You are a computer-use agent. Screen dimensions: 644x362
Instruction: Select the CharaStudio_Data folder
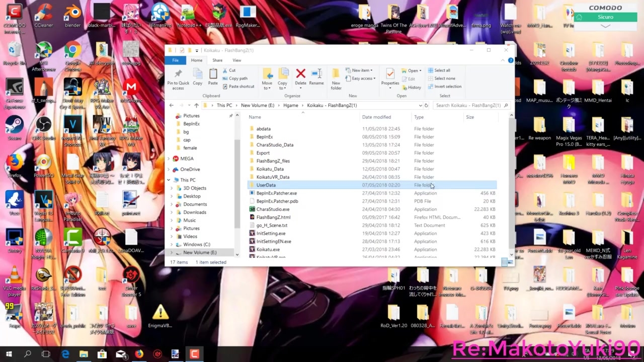275,145
